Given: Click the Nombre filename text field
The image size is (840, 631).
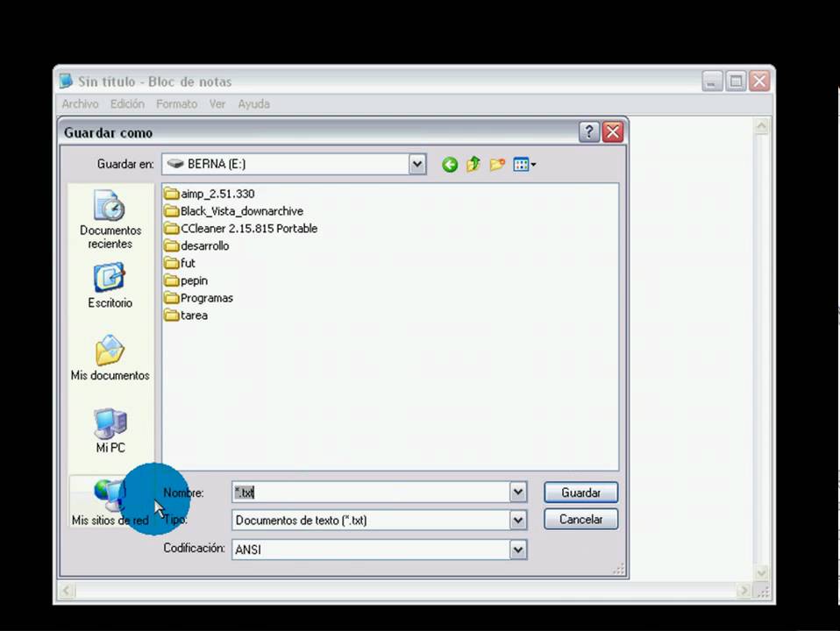Looking at the screenshot, I should pyautogui.click(x=371, y=493).
